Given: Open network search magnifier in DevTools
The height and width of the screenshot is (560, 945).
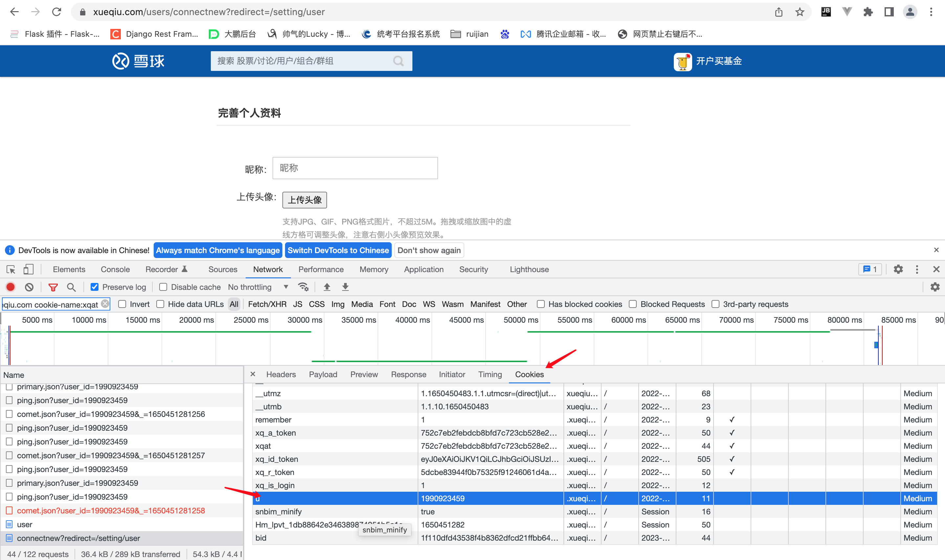Looking at the screenshot, I should (71, 287).
